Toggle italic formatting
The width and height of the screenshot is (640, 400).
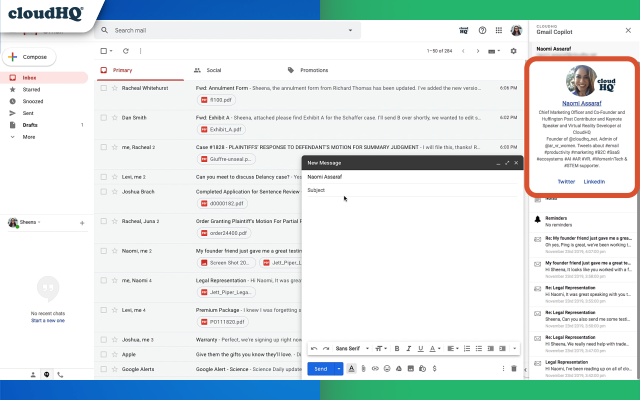pos(409,349)
